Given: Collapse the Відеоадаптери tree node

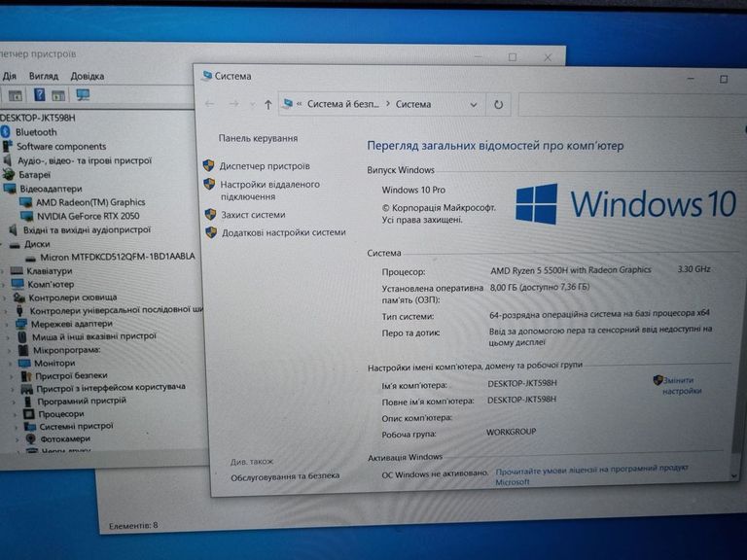Looking at the screenshot, I should [4, 189].
